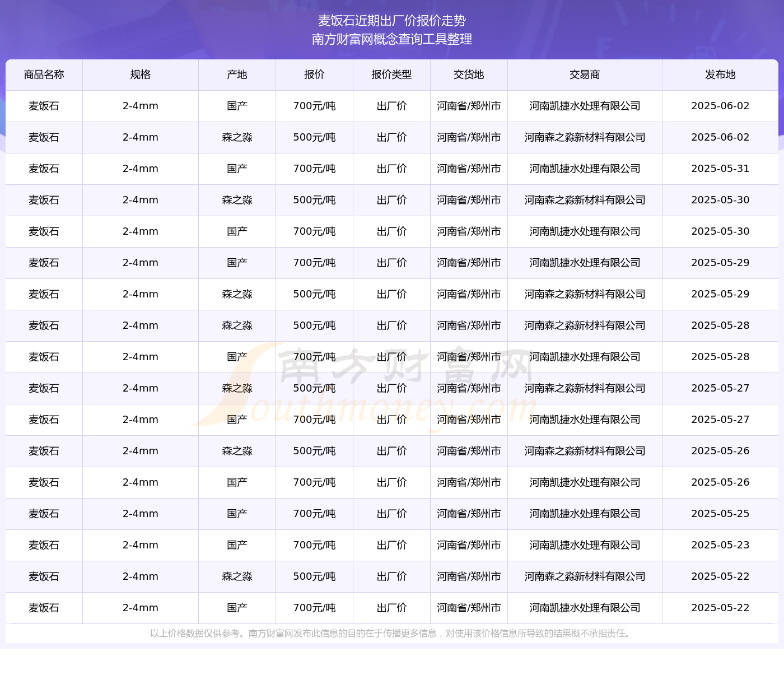Viewport: 784px width, 675px height.
Task: Click 2-4mm in the 2025-05-23 row
Action: 141,545
